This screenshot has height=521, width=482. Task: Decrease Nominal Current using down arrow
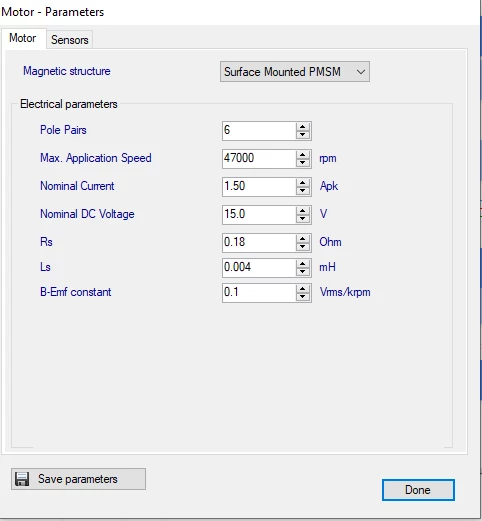click(x=302, y=191)
